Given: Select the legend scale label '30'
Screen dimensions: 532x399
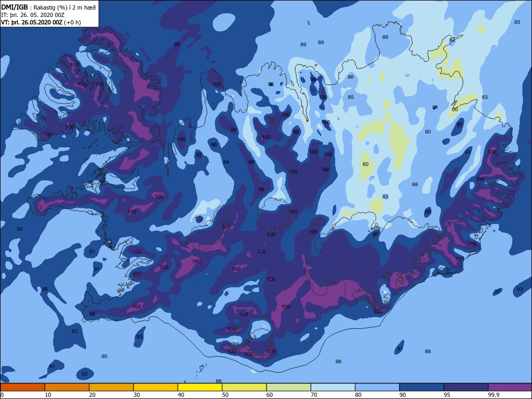Looking at the screenshot, I should 137,395.
